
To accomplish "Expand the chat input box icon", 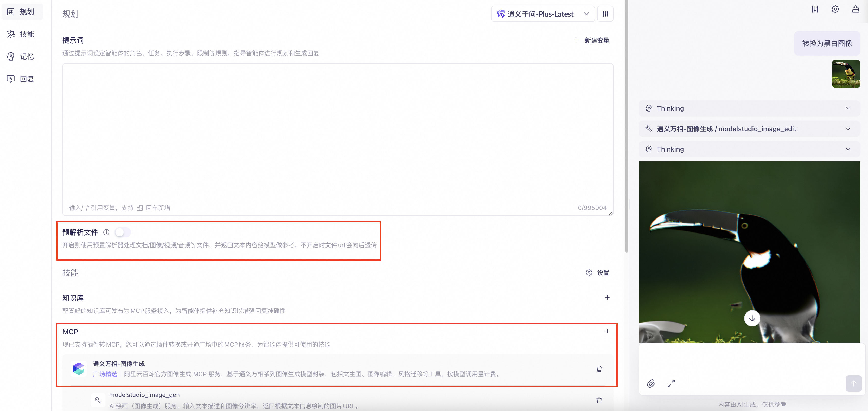I will point(671,383).
